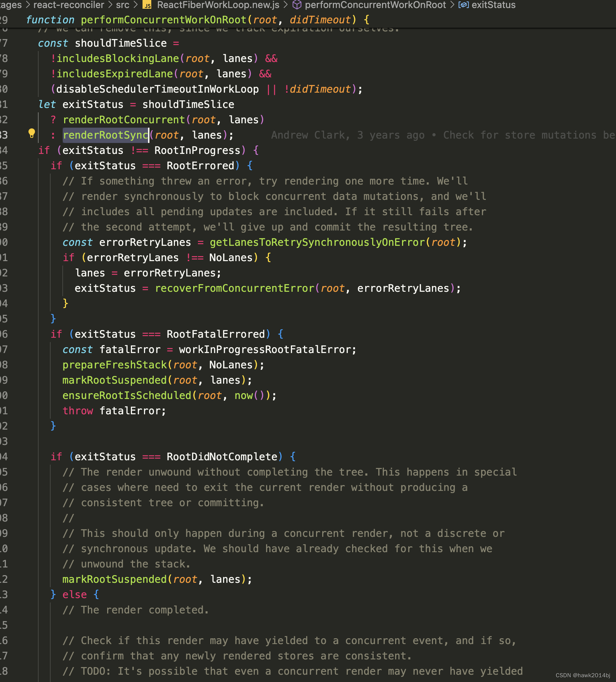
Task: Click RootErrored in the comparison
Action: tap(200, 166)
